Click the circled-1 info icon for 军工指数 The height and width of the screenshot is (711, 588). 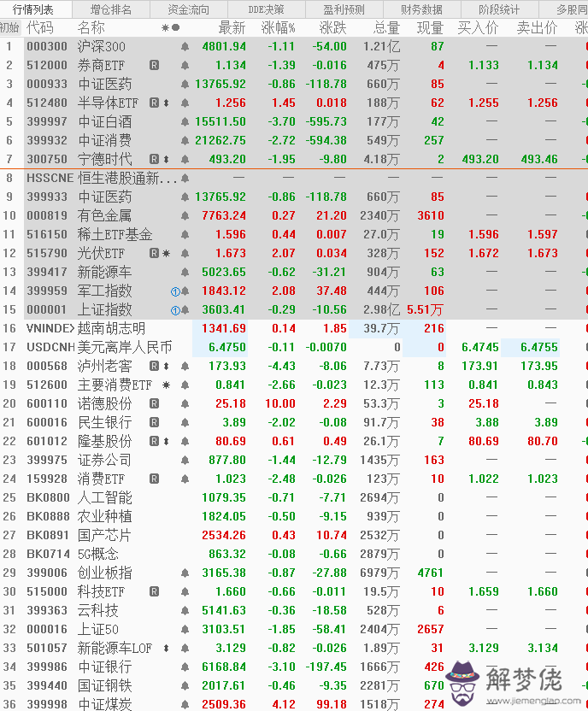175,291
